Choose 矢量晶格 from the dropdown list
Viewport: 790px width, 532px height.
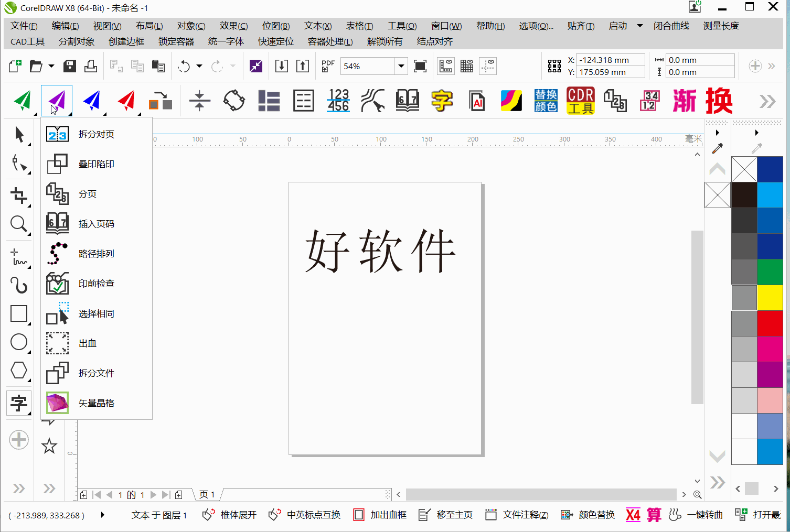(97, 403)
